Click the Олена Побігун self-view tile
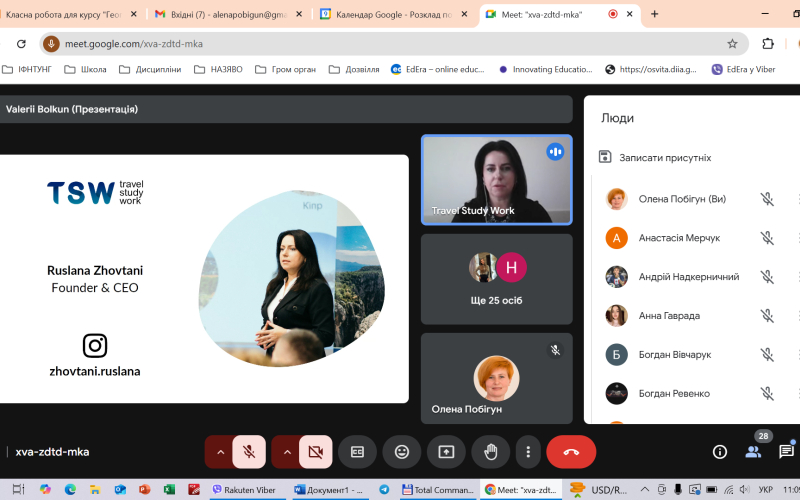Screen dimensions: 800x500 click(496, 379)
